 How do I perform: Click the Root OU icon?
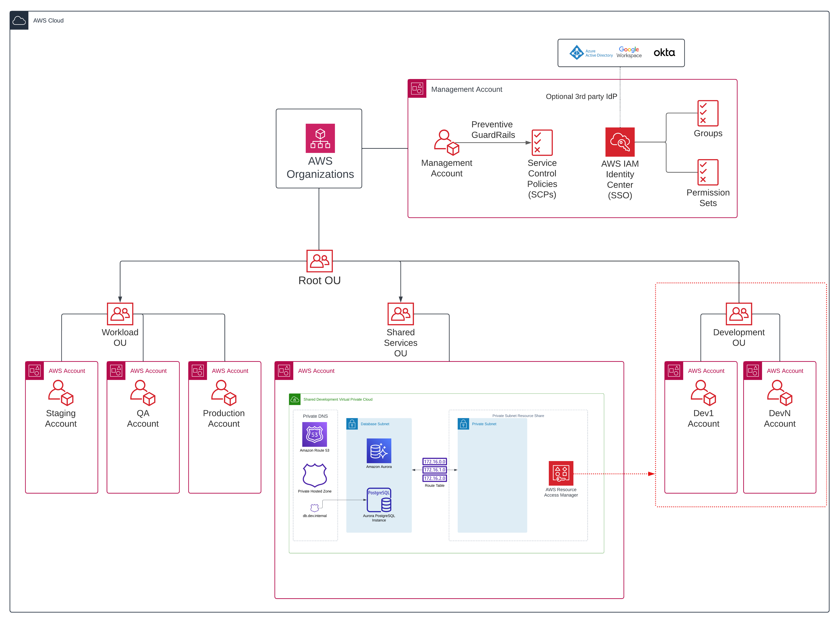[319, 261]
